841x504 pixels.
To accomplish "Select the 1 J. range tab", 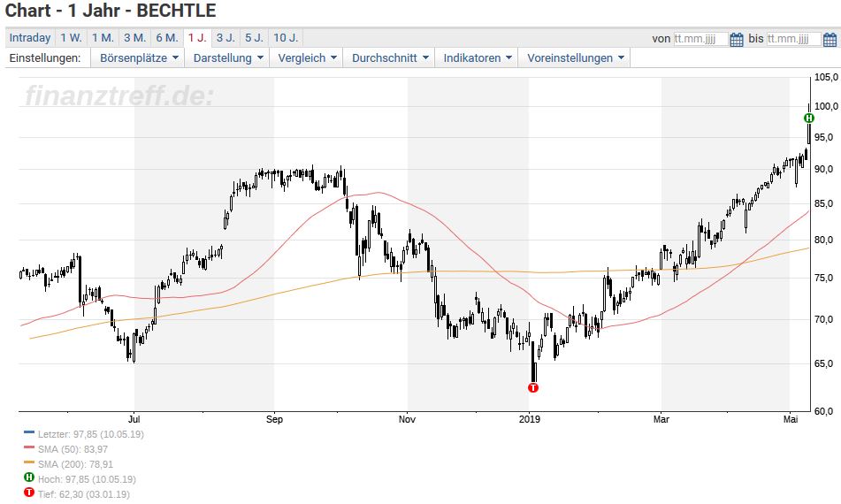I will tap(197, 38).
